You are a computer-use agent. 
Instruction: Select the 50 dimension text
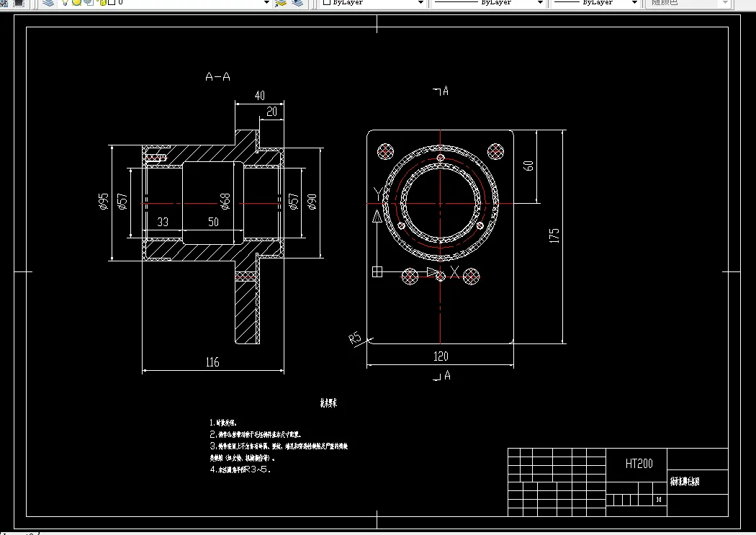[214, 222]
